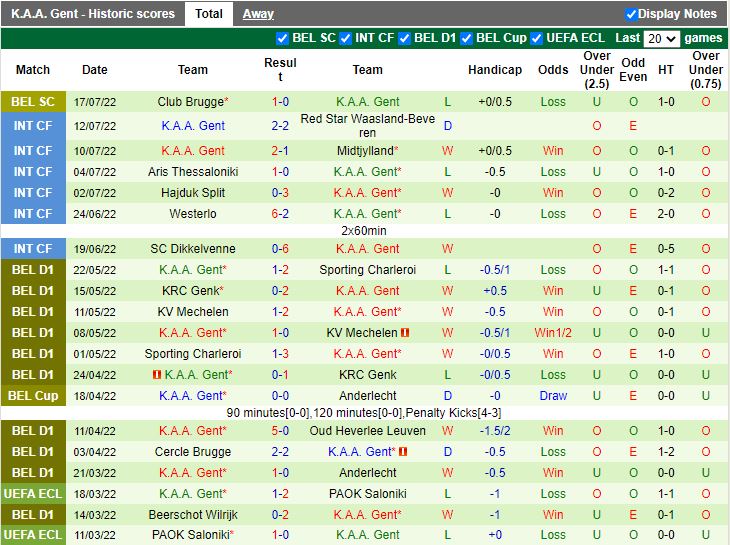Click the Odd Even column header

[x=633, y=70]
